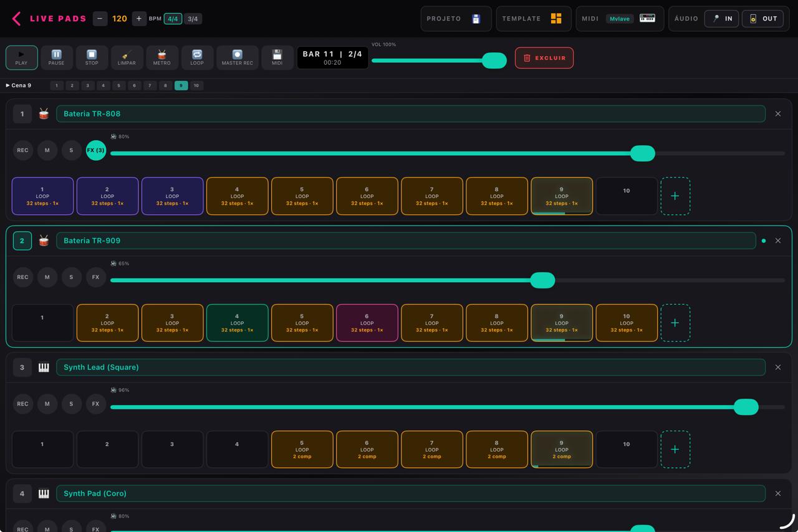Viewport: 798px width, 532px height.
Task: Increase the BPM with the plus button
Action: coord(139,19)
